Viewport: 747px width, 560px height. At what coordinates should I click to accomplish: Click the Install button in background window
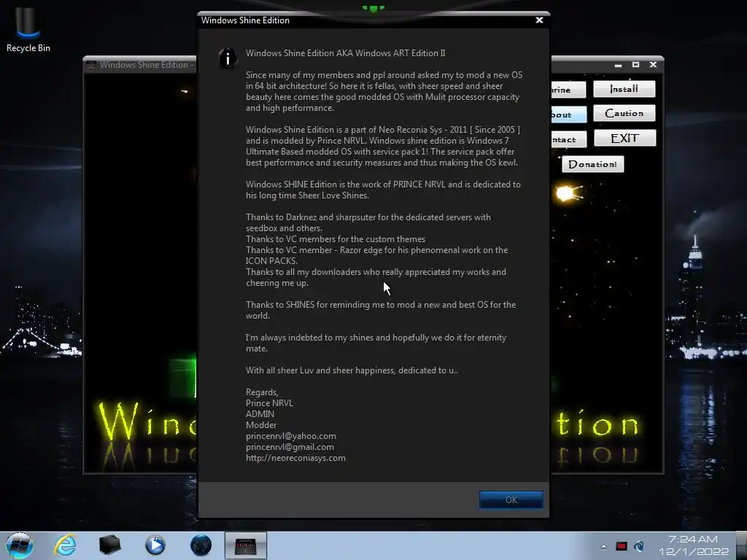coord(624,89)
